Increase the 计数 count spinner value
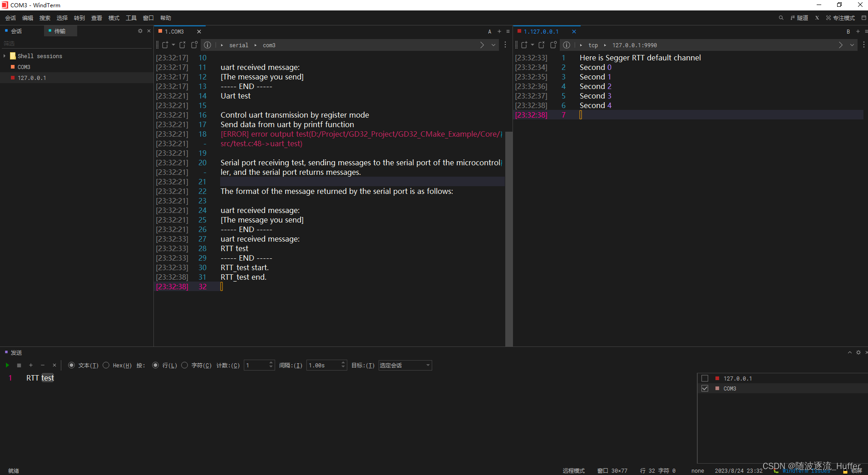The height and width of the screenshot is (475, 868). pyautogui.click(x=271, y=363)
